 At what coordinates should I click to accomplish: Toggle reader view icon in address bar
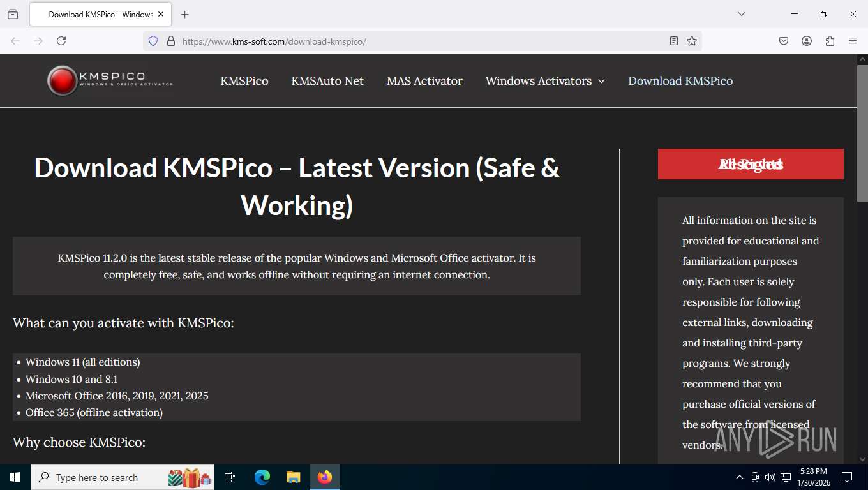point(674,41)
